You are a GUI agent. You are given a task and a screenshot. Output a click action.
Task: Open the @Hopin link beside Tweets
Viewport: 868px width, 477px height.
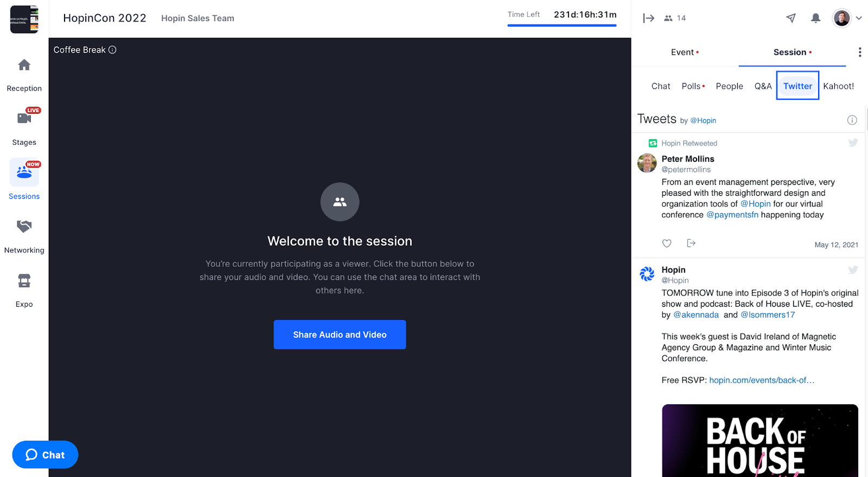point(703,121)
